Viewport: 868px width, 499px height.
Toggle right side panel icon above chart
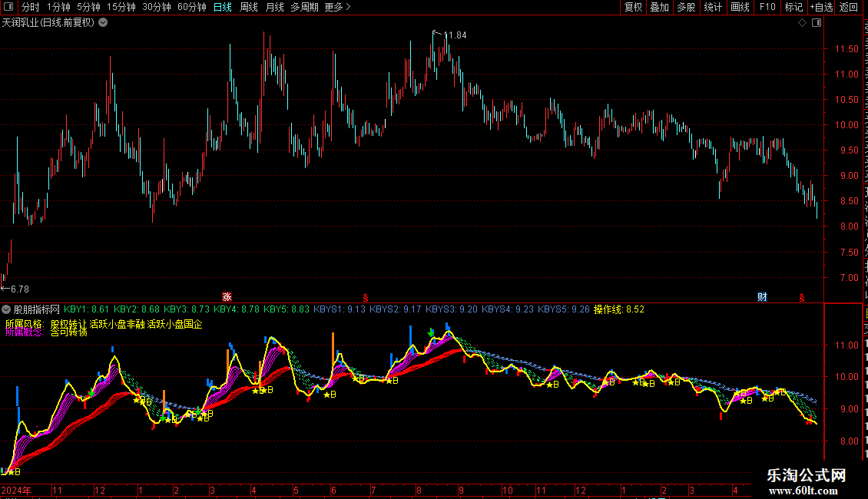click(x=817, y=23)
